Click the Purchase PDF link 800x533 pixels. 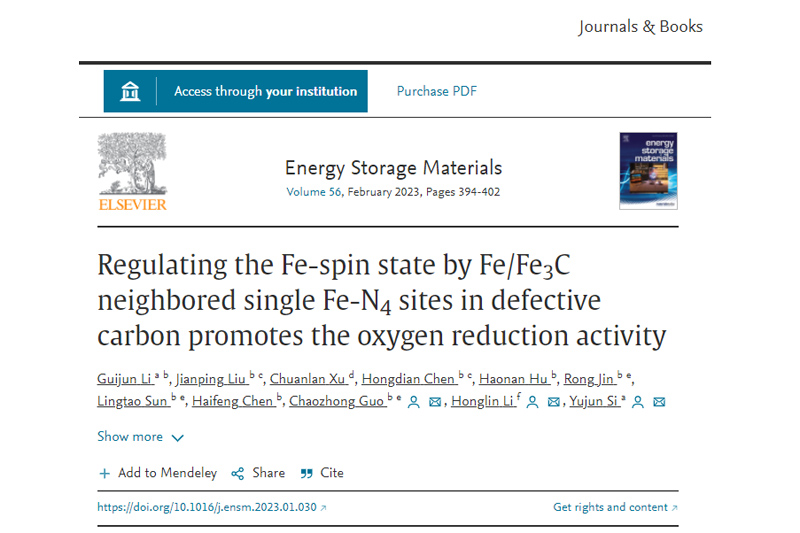(x=437, y=91)
